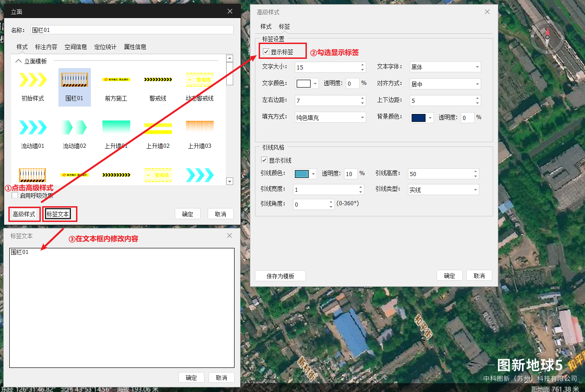The image size is (585, 392).
Task: Switch to the 空间信息 tab
Action: (76, 47)
